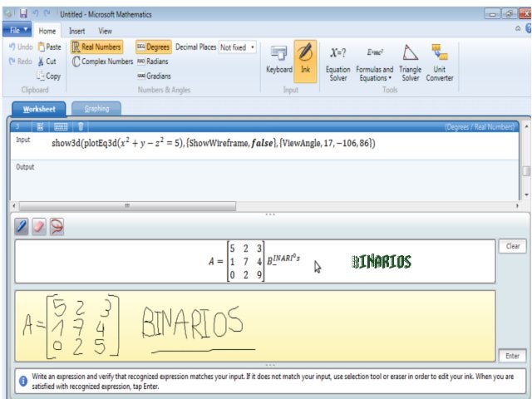Expand the Formulas and Equations menu
Image resolution: width=532 pixels, height=399 pixels.
coord(374,62)
